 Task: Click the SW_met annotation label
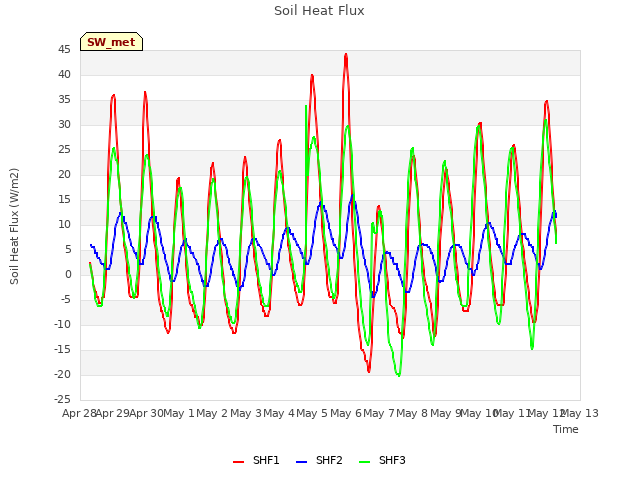tap(111, 42)
